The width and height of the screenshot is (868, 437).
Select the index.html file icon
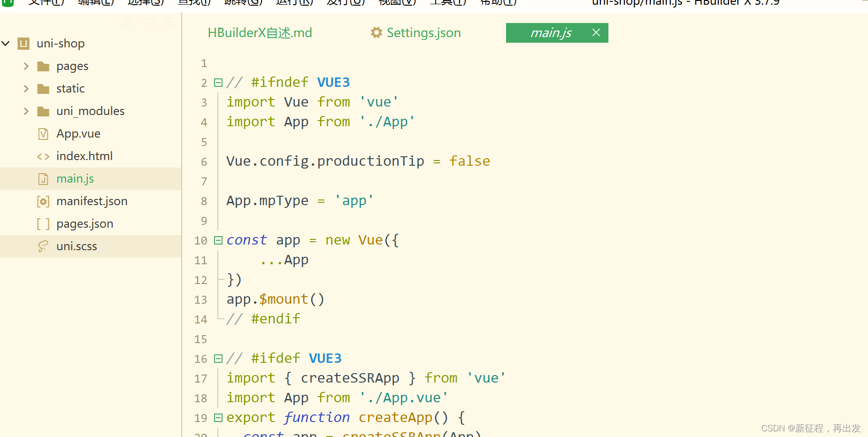(x=43, y=157)
